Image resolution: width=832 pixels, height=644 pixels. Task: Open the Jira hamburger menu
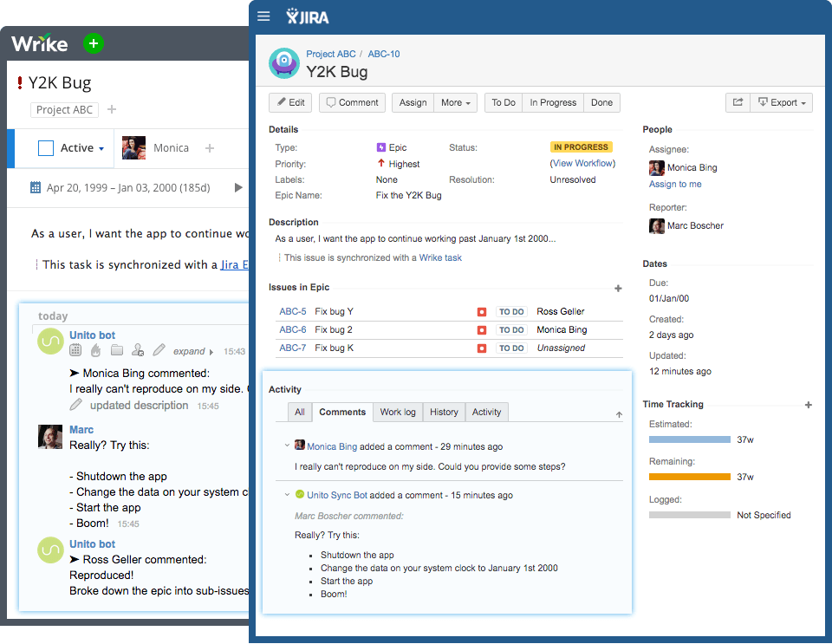263,15
